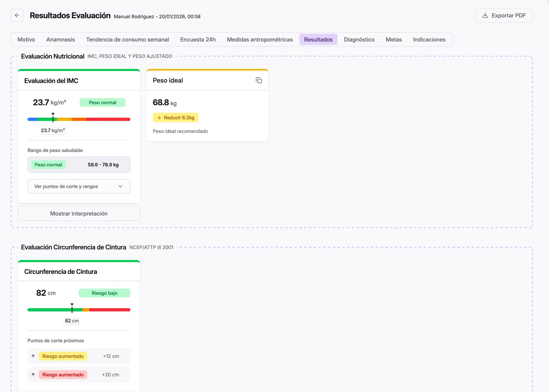Select the Motivo tab
This screenshot has height=392, width=549.
(x=26, y=39)
